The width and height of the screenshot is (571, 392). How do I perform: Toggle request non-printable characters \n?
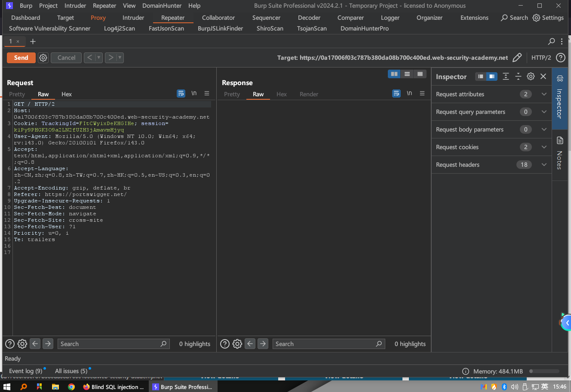point(194,93)
